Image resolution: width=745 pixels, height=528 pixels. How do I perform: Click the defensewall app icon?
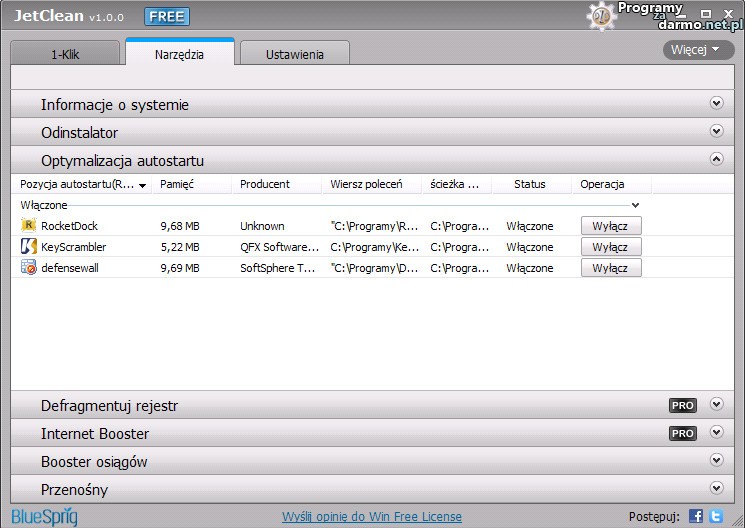click(29, 268)
